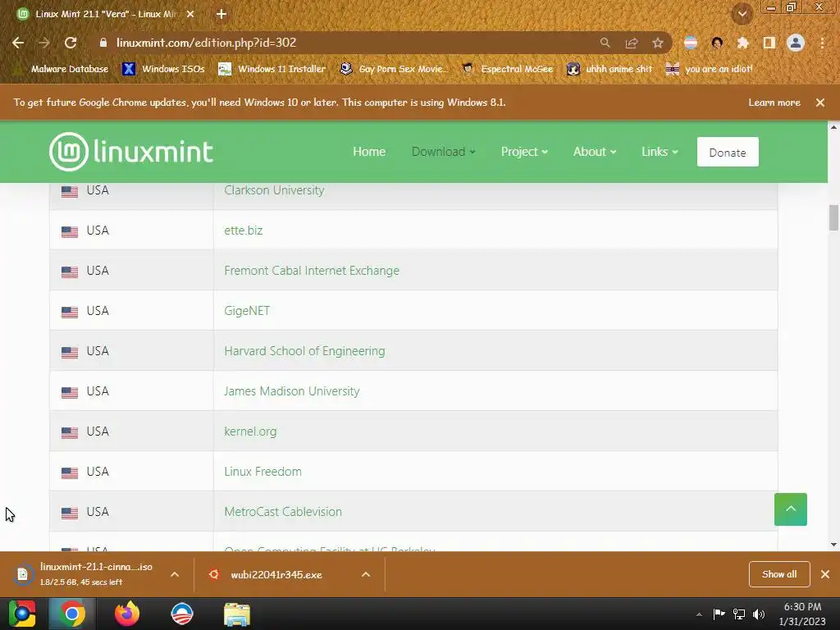
Task: Bookmark this page with the star
Action: [x=658, y=43]
